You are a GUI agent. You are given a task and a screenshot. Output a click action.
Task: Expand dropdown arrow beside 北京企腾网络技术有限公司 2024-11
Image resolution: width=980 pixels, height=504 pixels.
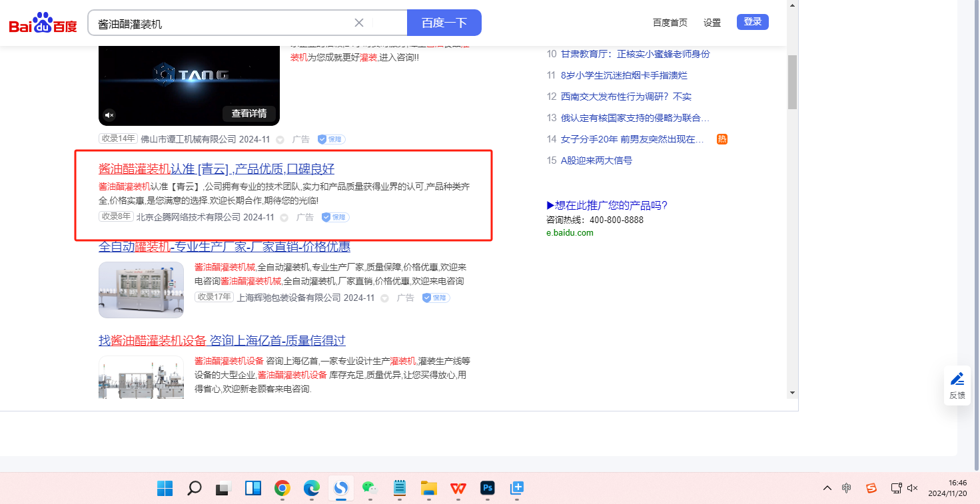coord(284,218)
